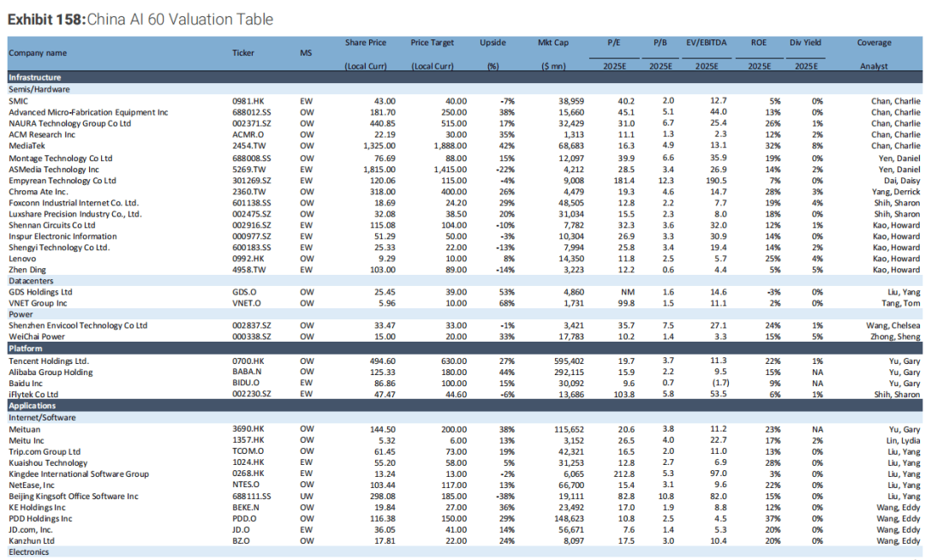Viewport: 925px width, 560px height.
Task: Select the "Meituan" company name
Action: 24,429
